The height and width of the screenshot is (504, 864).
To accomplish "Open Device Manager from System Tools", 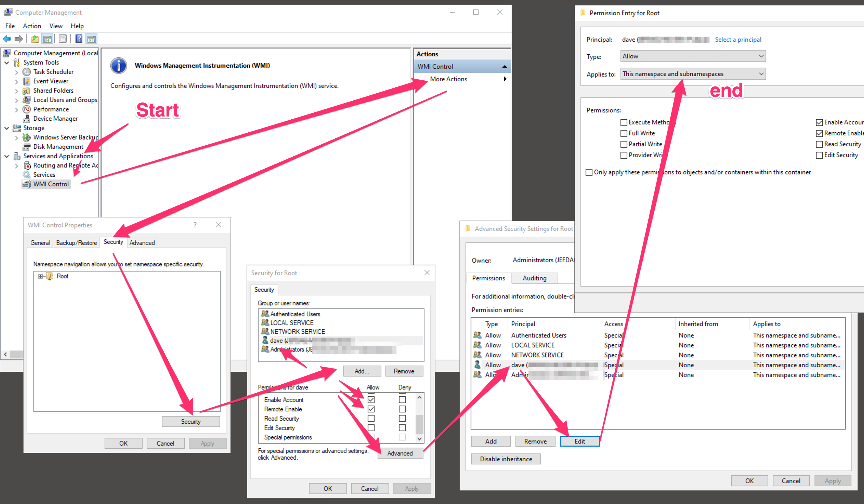I will pyautogui.click(x=56, y=118).
